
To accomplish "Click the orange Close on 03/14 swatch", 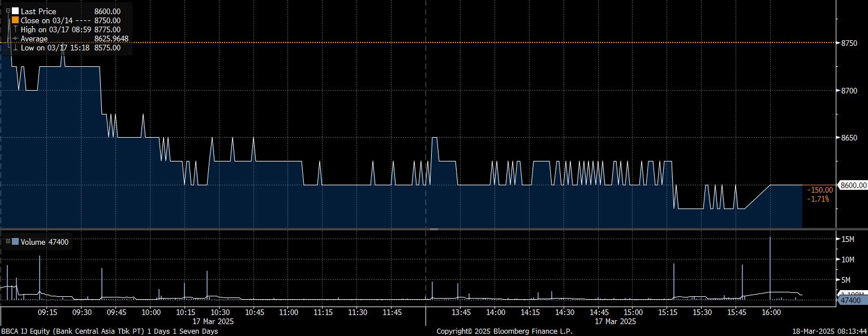I will click(x=15, y=20).
